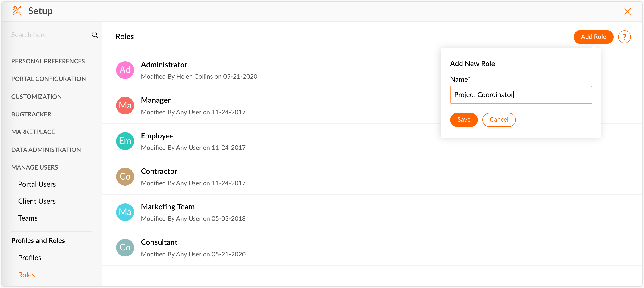644x288 pixels.
Task: Cancel adding the new role
Action: [x=499, y=120]
